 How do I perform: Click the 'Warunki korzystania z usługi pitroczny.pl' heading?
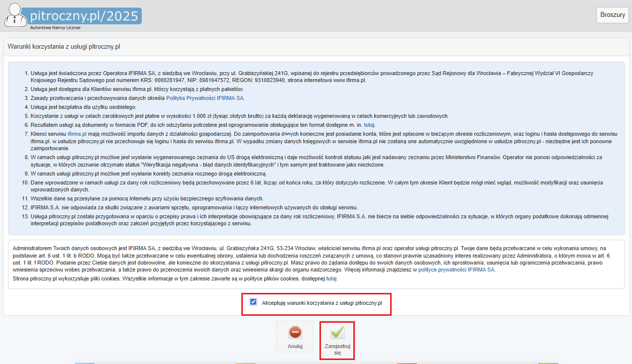point(65,47)
